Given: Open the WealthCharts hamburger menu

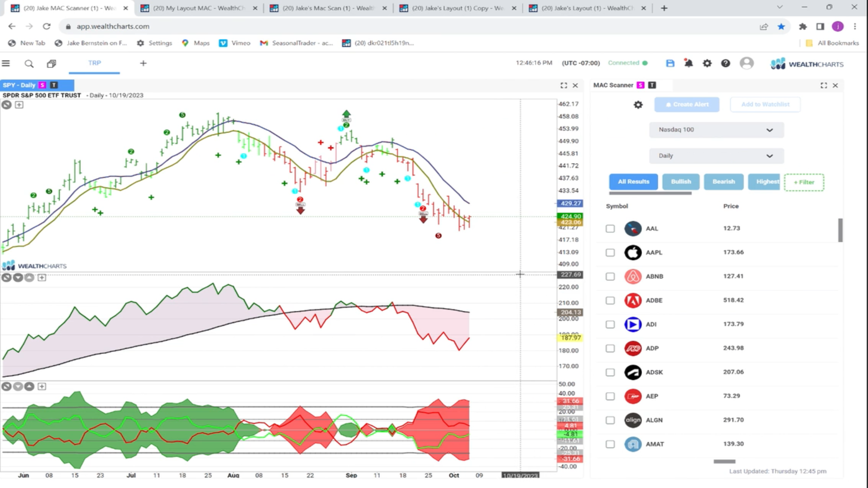Looking at the screenshot, I should tap(6, 63).
